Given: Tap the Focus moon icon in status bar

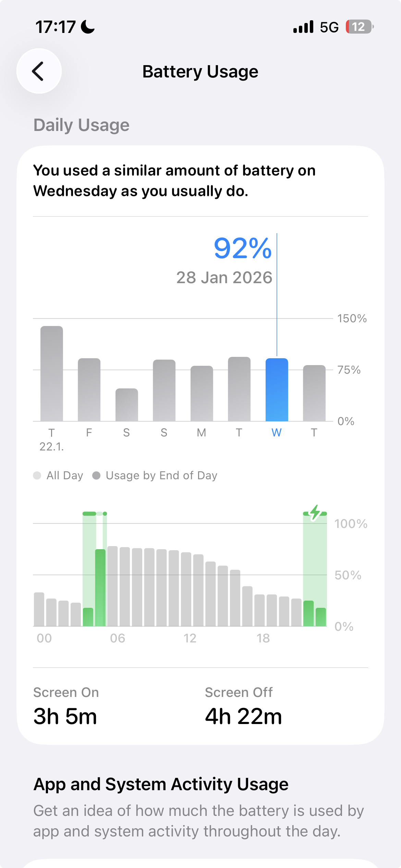Looking at the screenshot, I should pyautogui.click(x=88, y=27).
